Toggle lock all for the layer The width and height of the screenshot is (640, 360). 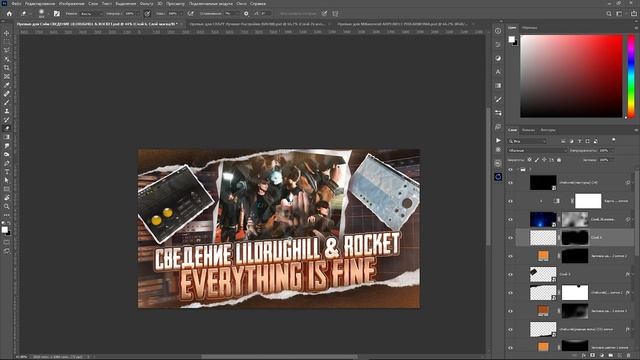[559, 160]
